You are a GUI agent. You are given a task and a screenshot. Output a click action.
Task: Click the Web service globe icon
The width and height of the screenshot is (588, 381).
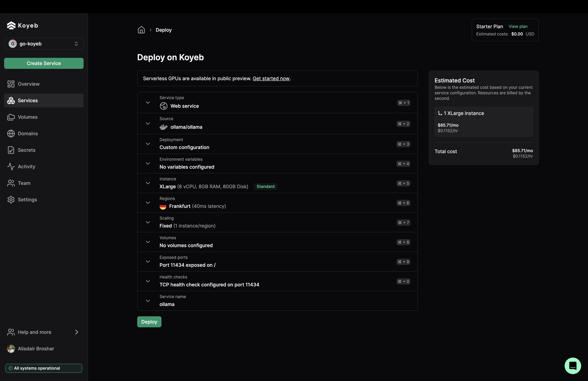[164, 106]
